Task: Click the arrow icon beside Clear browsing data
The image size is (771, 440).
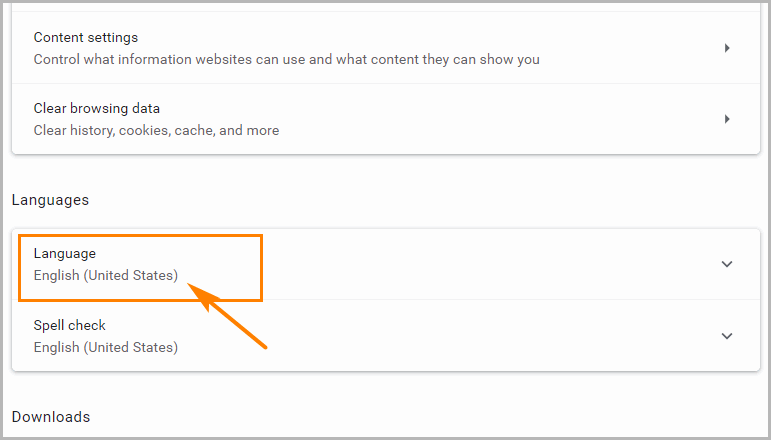Action: coord(727,119)
